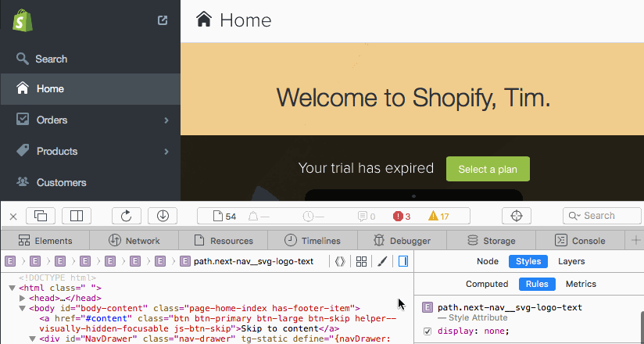Show the 17 warnings indicator
This screenshot has height=344, width=644.
click(438, 217)
